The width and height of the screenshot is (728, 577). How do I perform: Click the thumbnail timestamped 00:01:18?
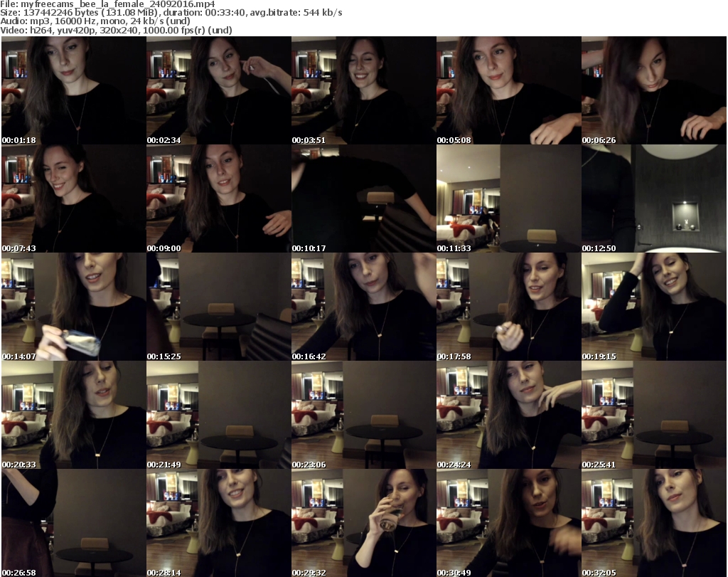pos(74,90)
